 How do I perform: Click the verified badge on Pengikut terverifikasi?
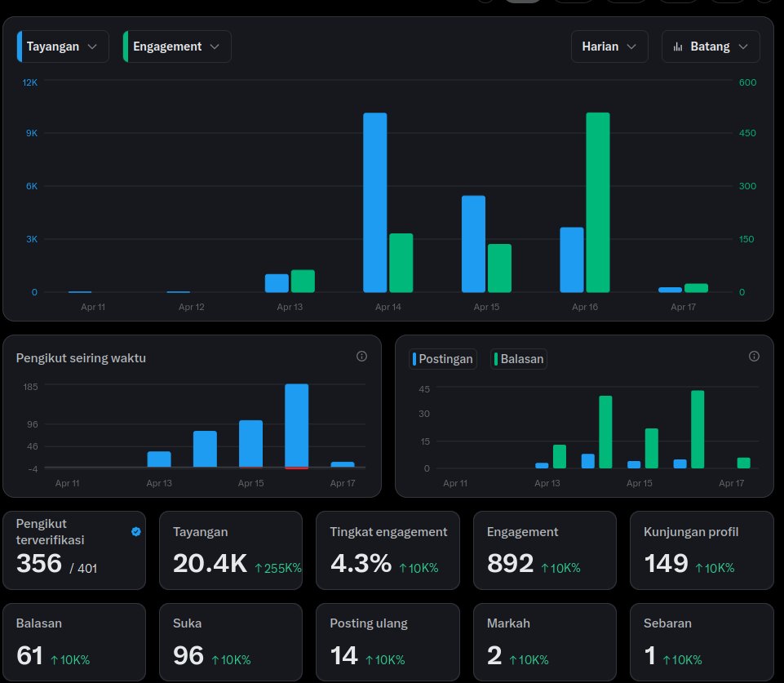[136, 531]
